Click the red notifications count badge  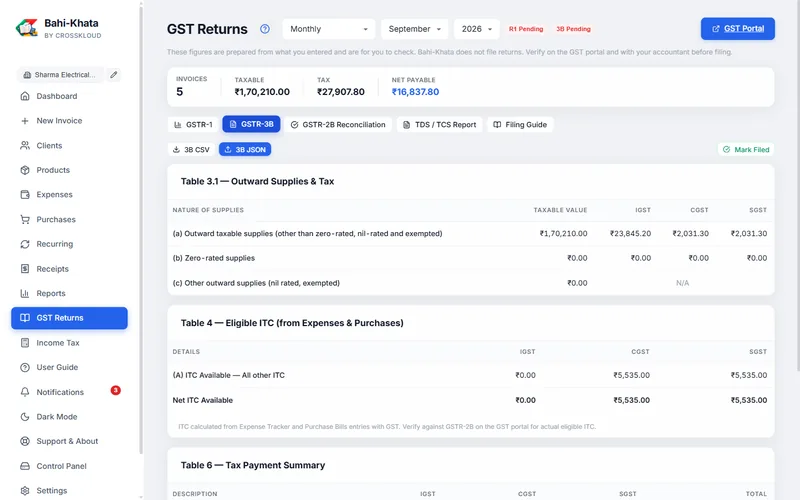[x=116, y=390]
